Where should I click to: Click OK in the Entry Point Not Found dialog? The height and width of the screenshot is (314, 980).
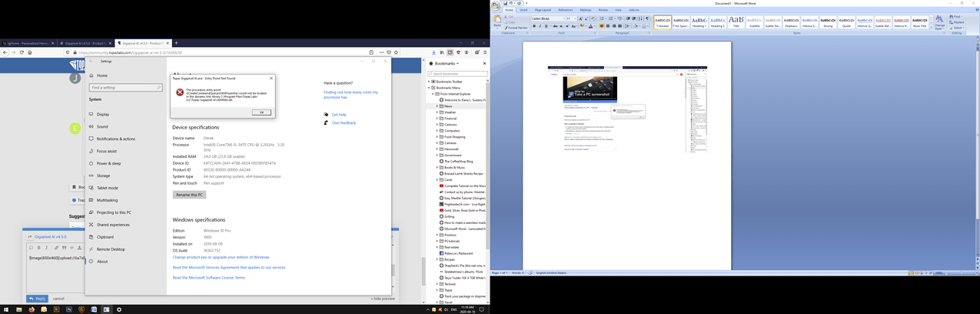coord(261,112)
